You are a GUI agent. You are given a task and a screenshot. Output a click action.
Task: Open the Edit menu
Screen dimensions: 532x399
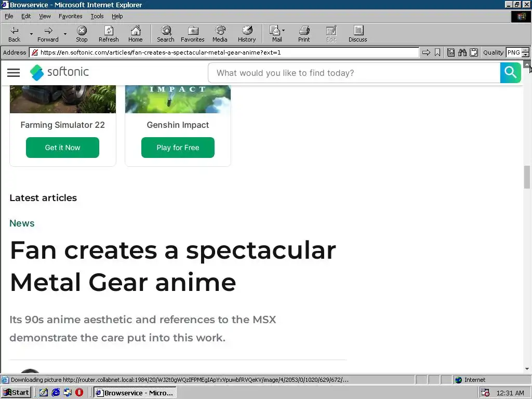[26, 16]
